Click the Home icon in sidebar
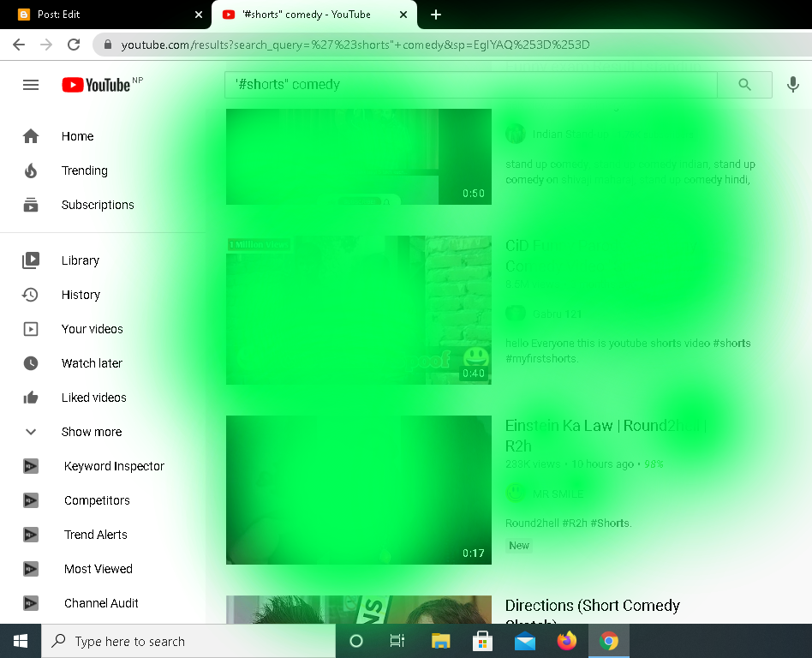 [x=31, y=136]
